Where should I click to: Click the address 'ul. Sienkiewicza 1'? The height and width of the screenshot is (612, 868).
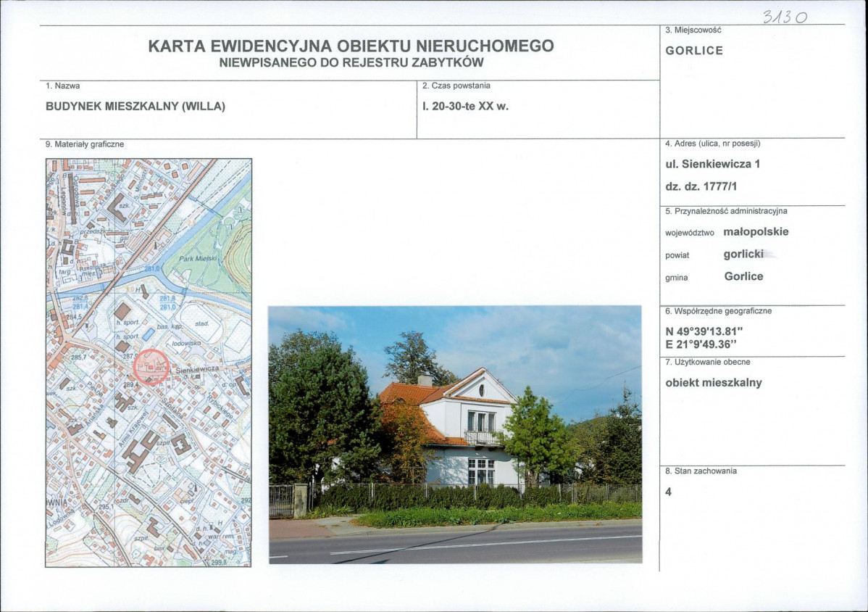coord(713,164)
